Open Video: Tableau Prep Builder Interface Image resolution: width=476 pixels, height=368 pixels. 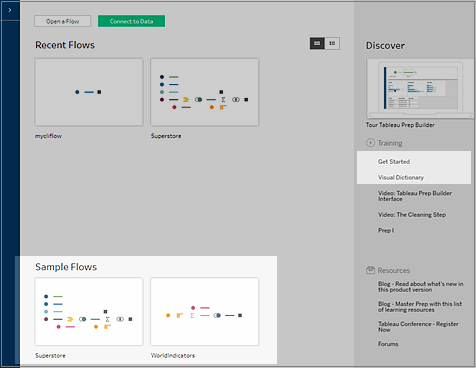[x=415, y=196]
